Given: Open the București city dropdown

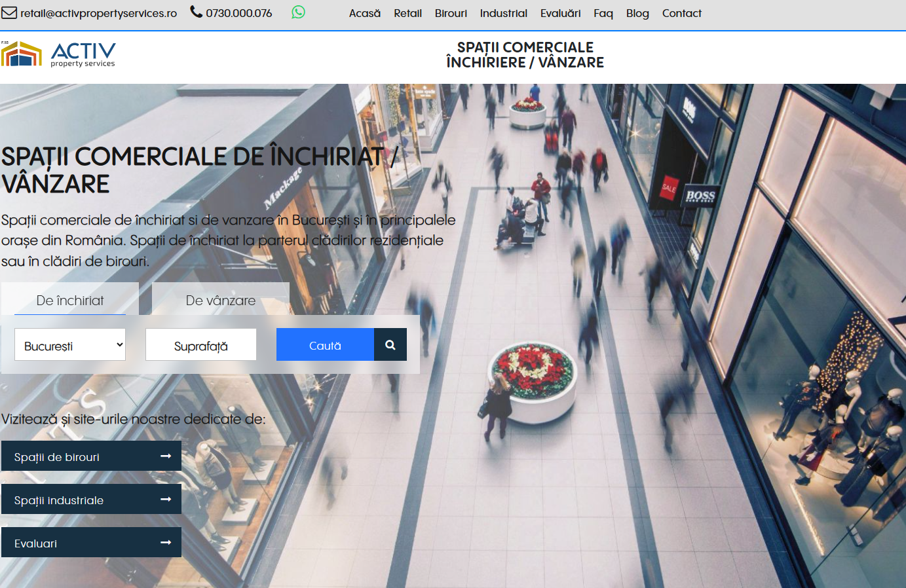Looking at the screenshot, I should coord(69,344).
